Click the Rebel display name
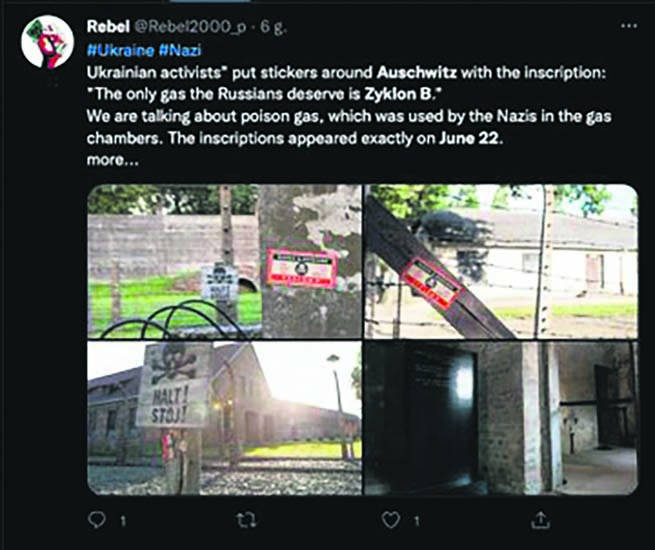The width and height of the screenshot is (655, 550). [x=108, y=27]
